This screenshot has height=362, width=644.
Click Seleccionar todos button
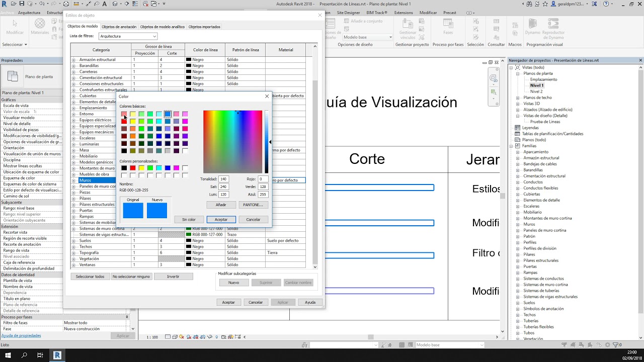coord(90,277)
